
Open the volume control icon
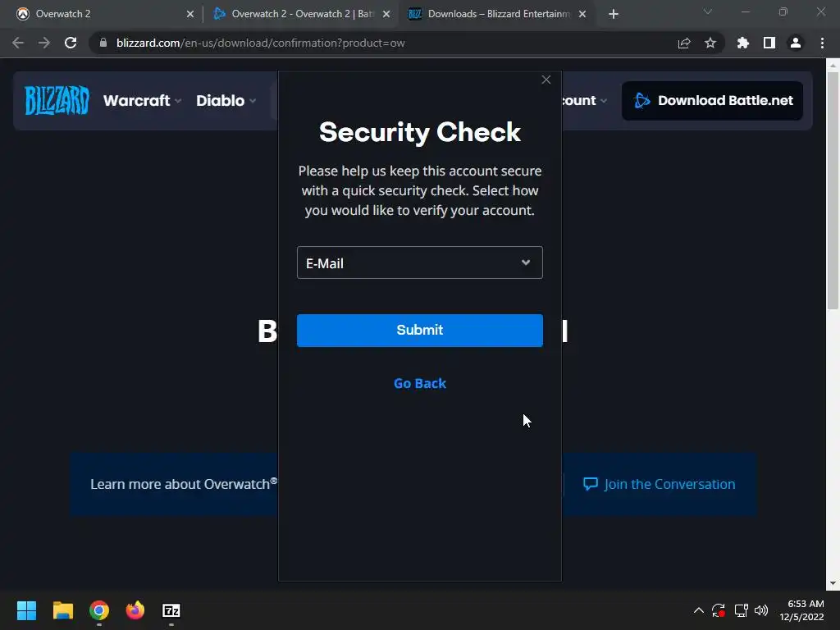761,610
